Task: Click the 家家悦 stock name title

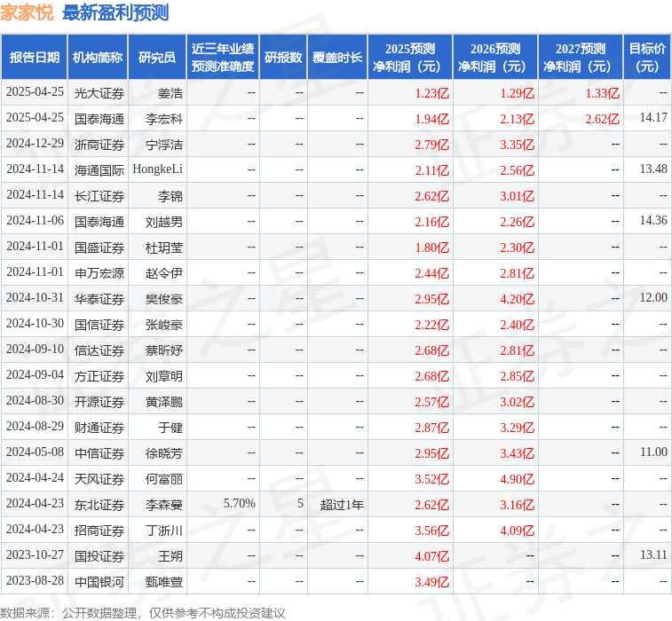Action: 27,12
